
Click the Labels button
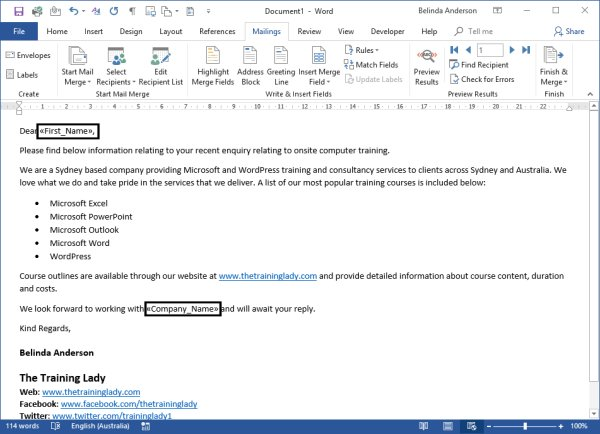pyautogui.click(x=22, y=75)
